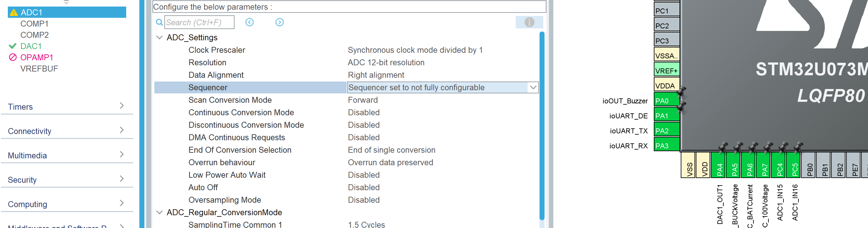
Task: Open the info icon in the parameters panel
Action: pyautogui.click(x=529, y=22)
